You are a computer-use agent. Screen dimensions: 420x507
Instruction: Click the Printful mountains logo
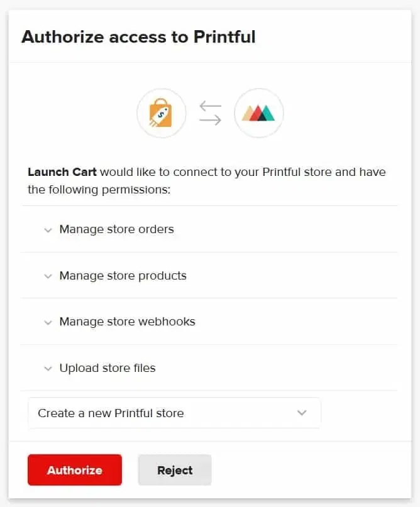258,113
